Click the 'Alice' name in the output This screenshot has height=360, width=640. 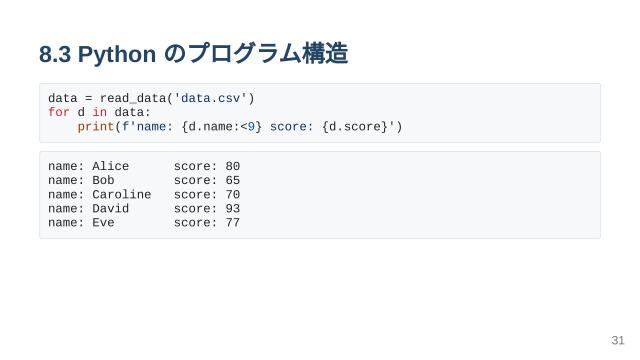tap(111, 166)
